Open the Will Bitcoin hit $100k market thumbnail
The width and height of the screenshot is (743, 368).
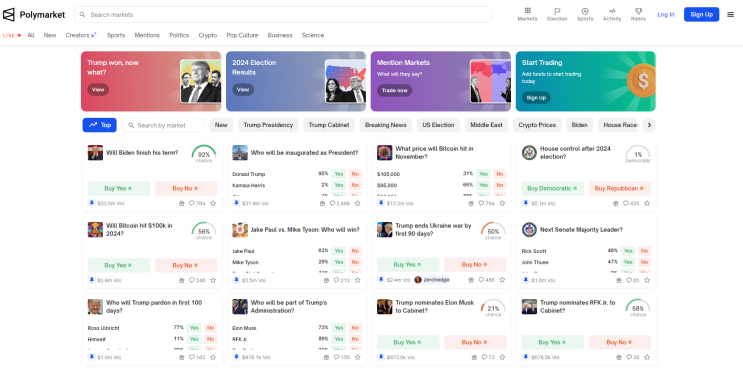click(95, 230)
